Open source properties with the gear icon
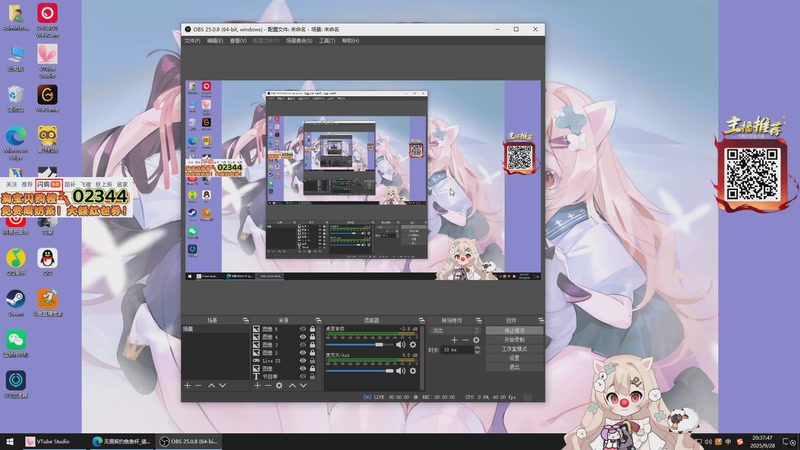The width and height of the screenshot is (800, 450). [279, 386]
